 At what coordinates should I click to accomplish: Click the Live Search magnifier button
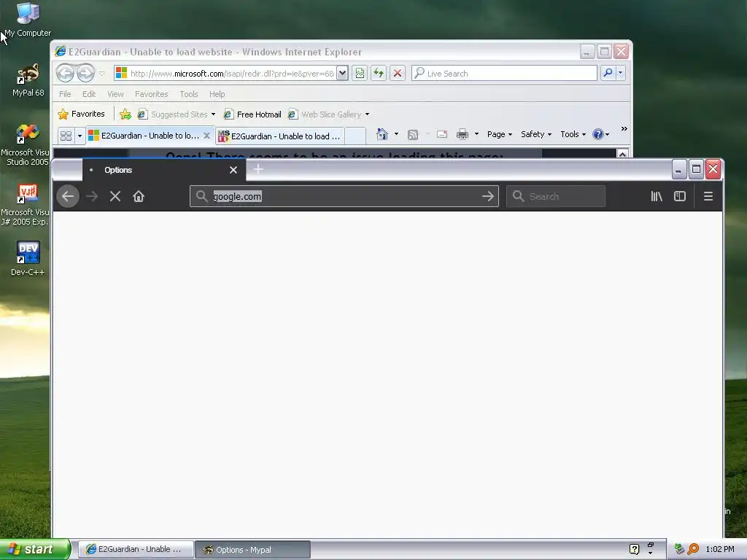(x=608, y=74)
